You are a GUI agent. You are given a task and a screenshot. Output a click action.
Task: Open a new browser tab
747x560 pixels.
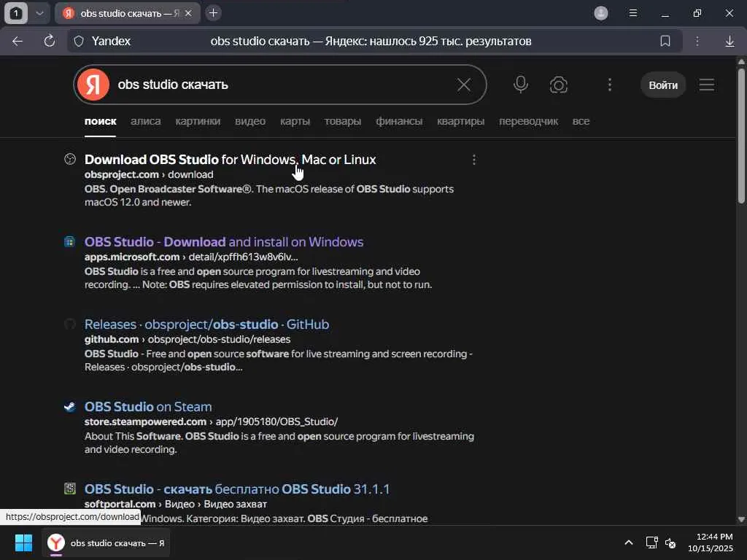[214, 13]
